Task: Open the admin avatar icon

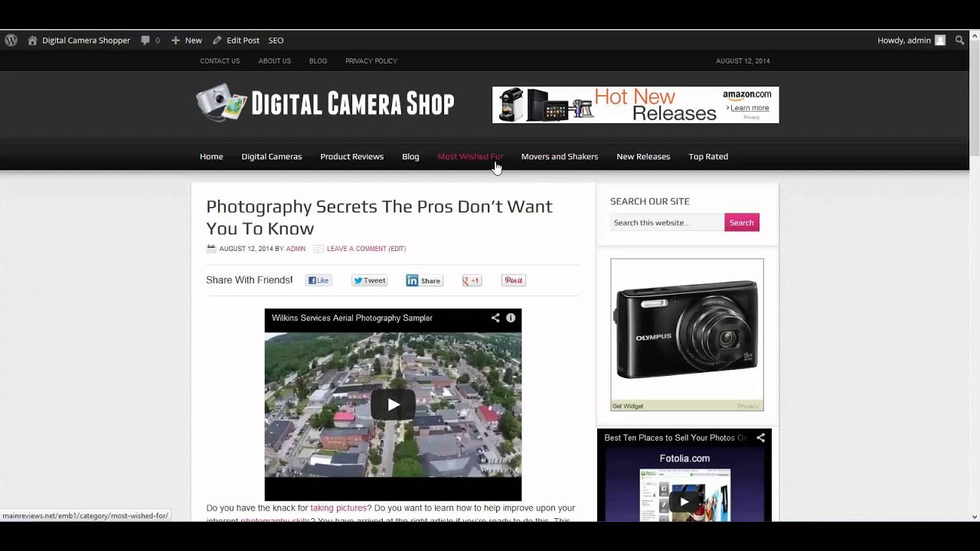Action: tap(940, 41)
